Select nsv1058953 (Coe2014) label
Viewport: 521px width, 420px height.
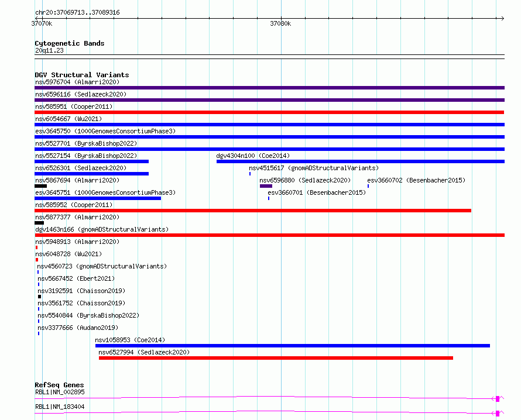click(x=130, y=340)
